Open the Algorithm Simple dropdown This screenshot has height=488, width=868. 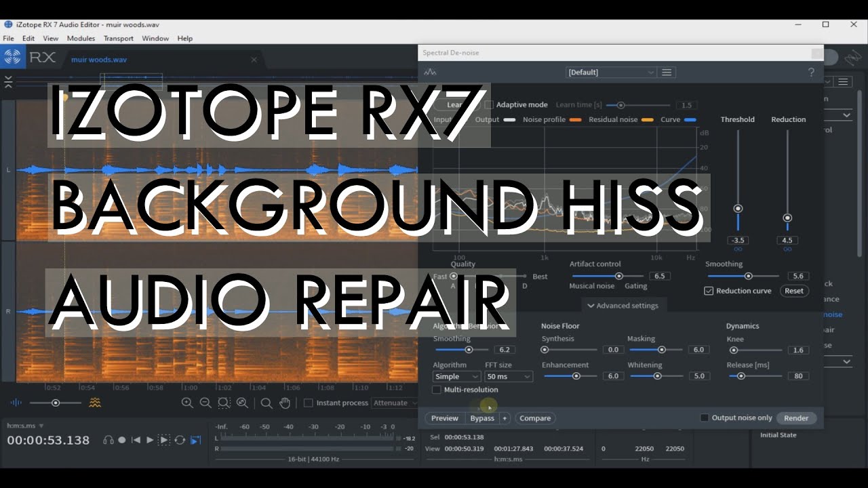[x=456, y=376]
